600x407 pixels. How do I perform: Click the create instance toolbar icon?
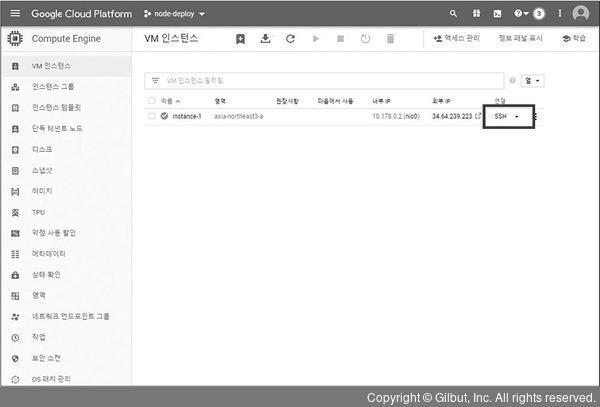click(240, 39)
